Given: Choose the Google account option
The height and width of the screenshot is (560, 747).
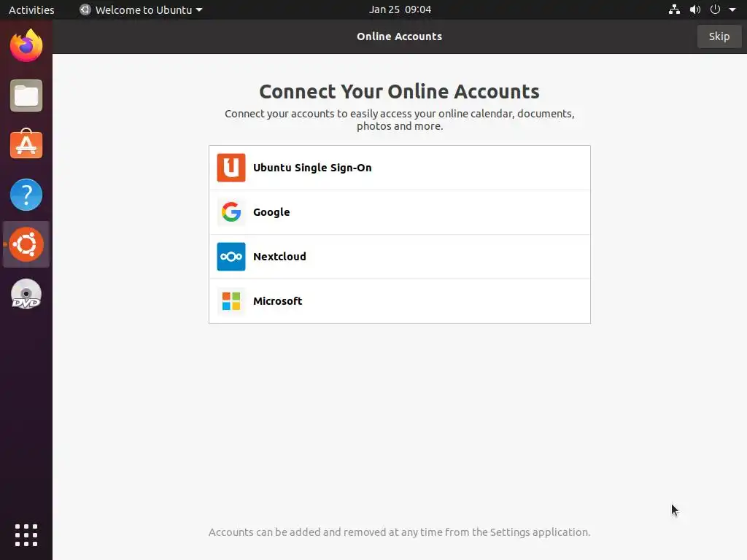Looking at the screenshot, I should [x=400, y=212].
